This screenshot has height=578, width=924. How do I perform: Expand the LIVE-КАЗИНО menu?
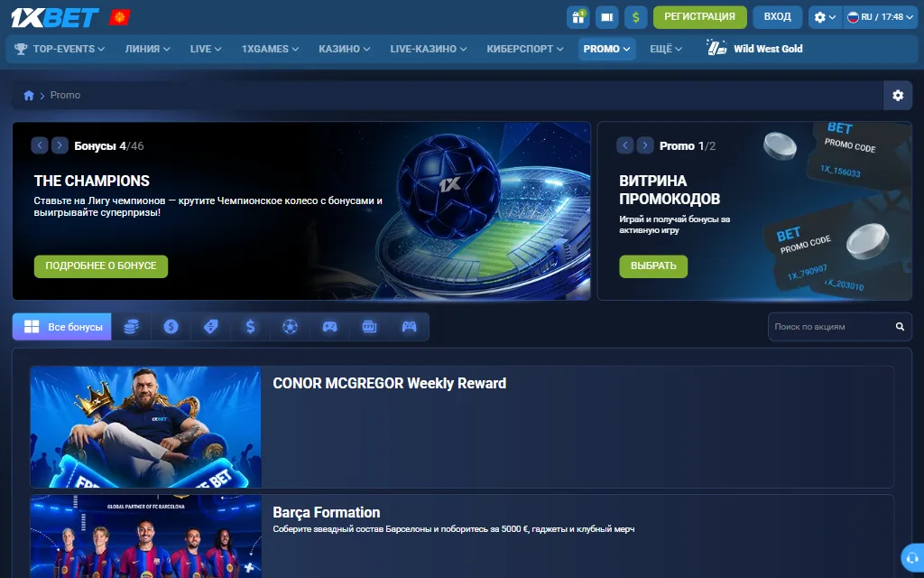point(429,49)
